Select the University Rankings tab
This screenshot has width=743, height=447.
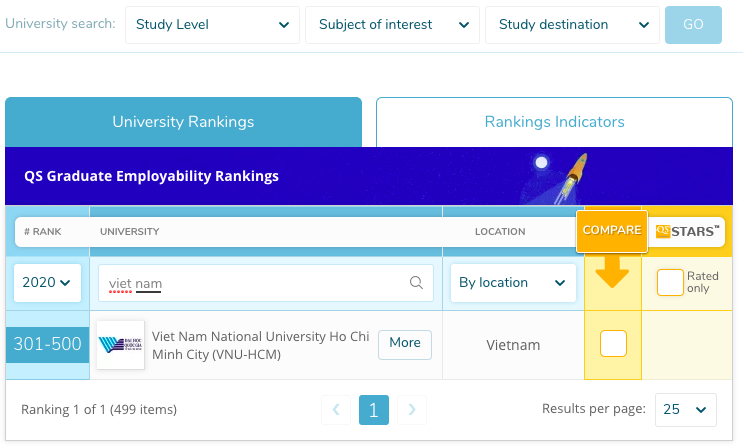(x=183, y=122)
